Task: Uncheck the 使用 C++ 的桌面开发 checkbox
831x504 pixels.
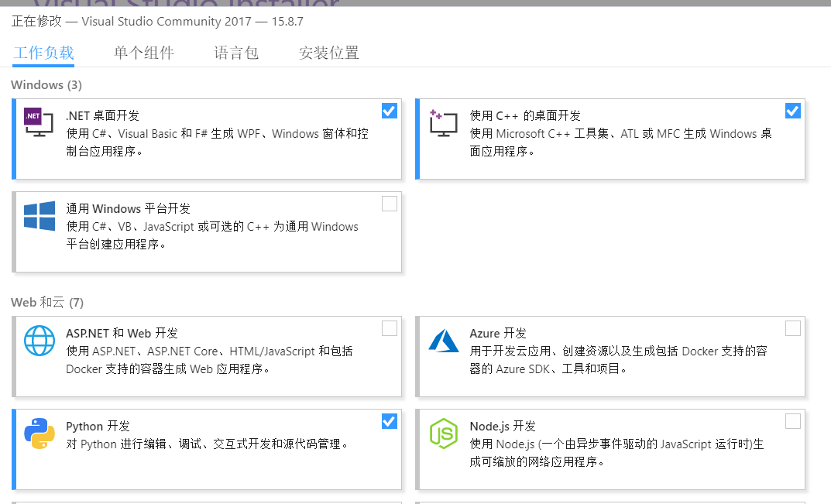Action: 793,111
